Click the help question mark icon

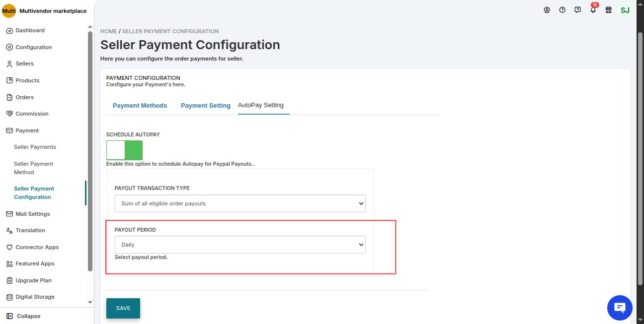(562, 10)
